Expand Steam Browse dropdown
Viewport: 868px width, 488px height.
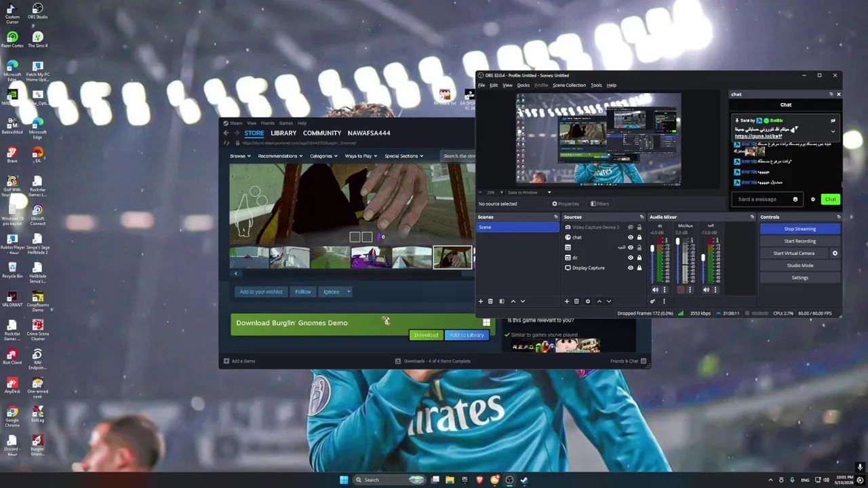tap(240, 156)
